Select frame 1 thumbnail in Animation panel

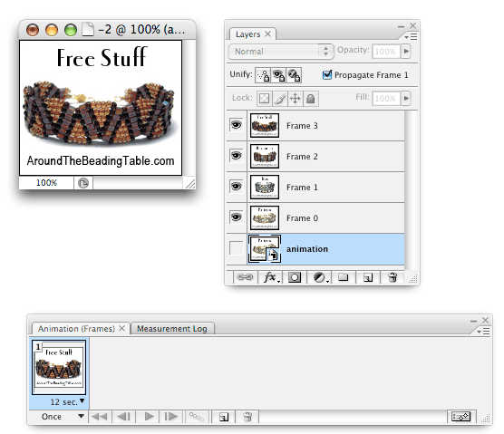click(x=59, y=368)
